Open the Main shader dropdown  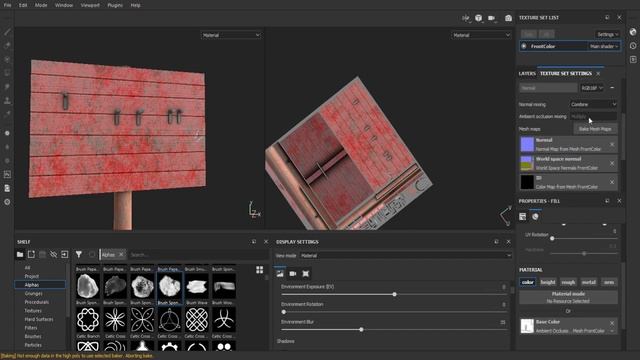pos(604,46)
